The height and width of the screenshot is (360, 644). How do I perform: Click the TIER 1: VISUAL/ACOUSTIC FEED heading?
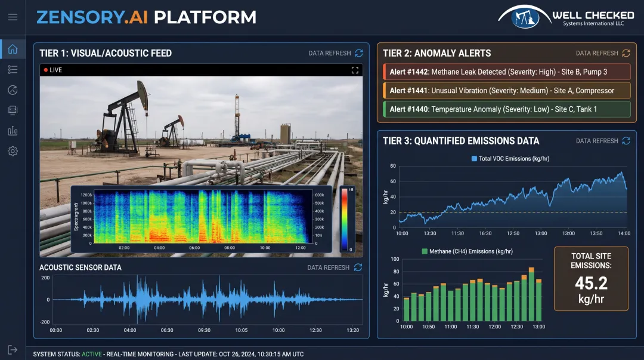coord(106,53)
